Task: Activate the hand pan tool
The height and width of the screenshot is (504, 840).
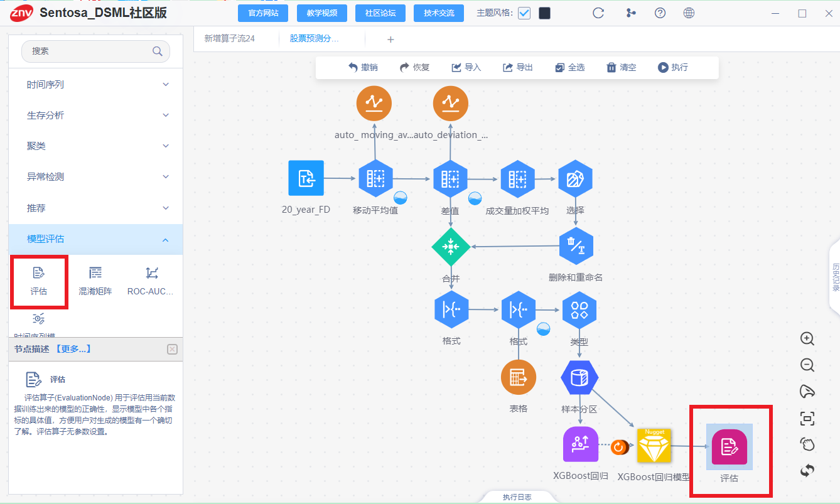Action: [x=807, y=444]
